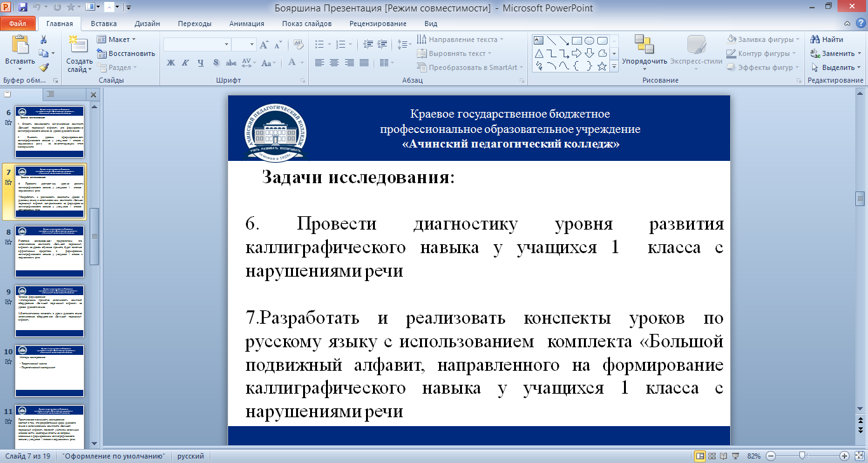This screenshot has height=463, width=868.
Task: Open character spacing AV dropdown
Action: (249, 62)
